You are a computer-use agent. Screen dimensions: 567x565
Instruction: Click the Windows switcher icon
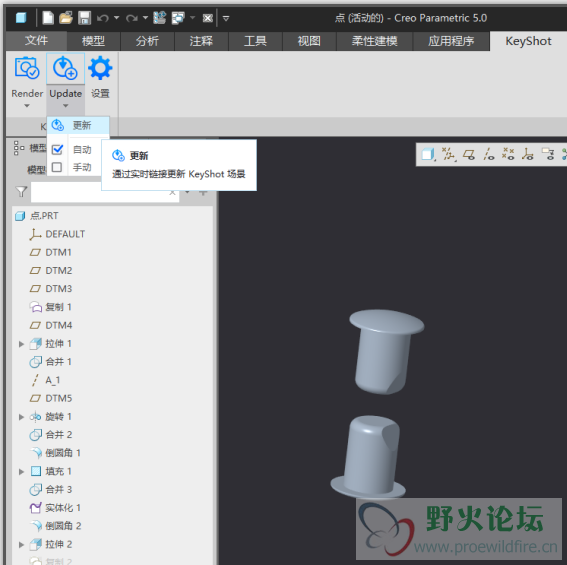(x=178, y=18)
